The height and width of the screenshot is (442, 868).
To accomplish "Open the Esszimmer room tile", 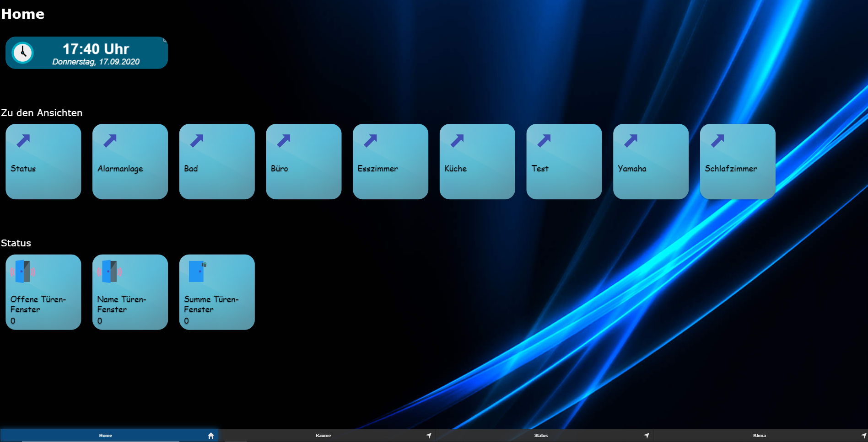I will [390, 161].
